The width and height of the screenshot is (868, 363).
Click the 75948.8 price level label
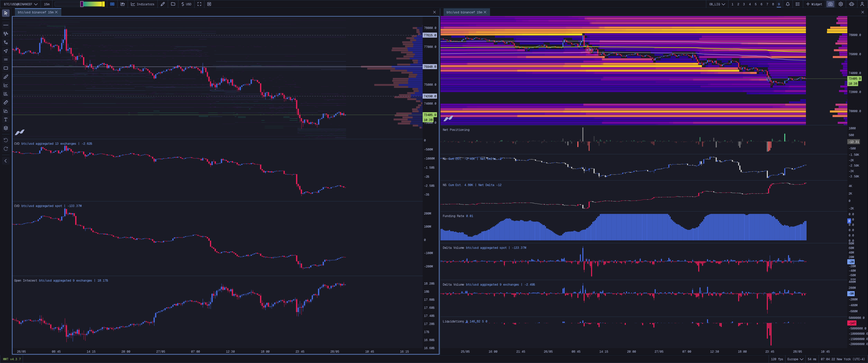(x=430, y=67)
